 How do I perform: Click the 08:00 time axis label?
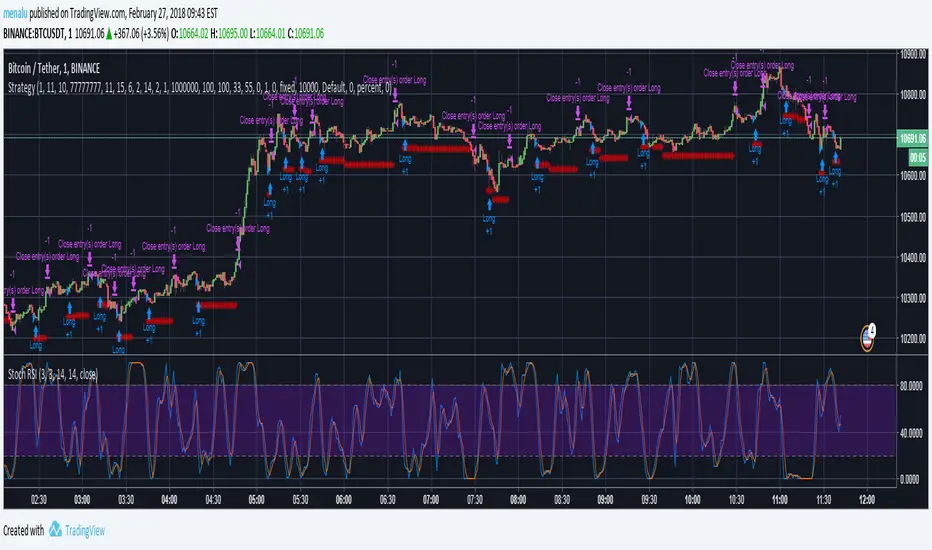[518, 500]
